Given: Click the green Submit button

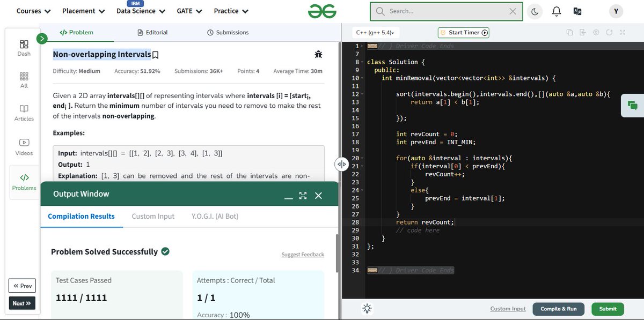Looking at the screenshot, I should tap(607, 309).
